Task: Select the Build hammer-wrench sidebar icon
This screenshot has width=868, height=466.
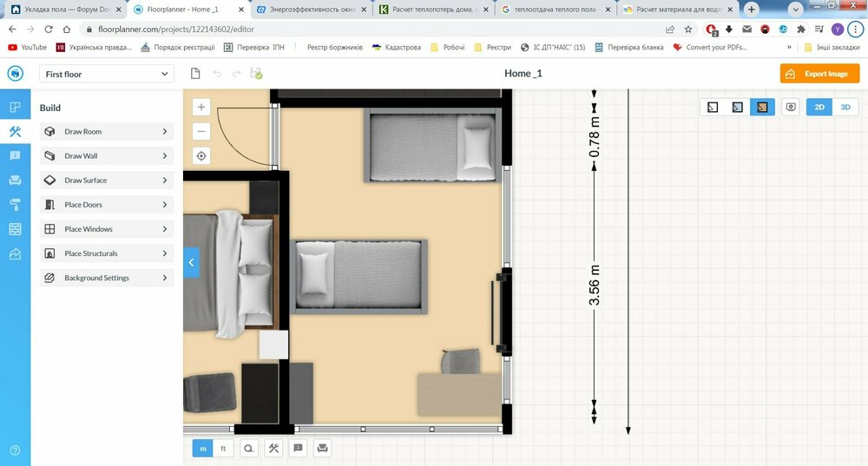Action: (15, 132)
